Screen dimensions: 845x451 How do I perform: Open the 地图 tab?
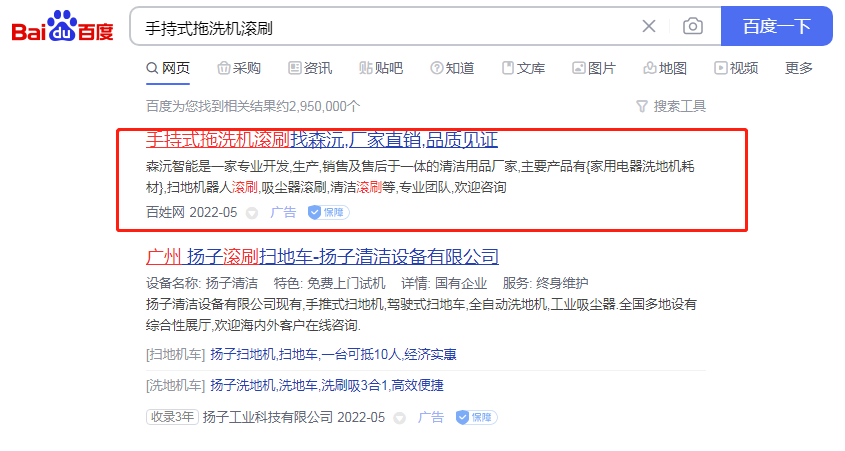coord(664,68)
